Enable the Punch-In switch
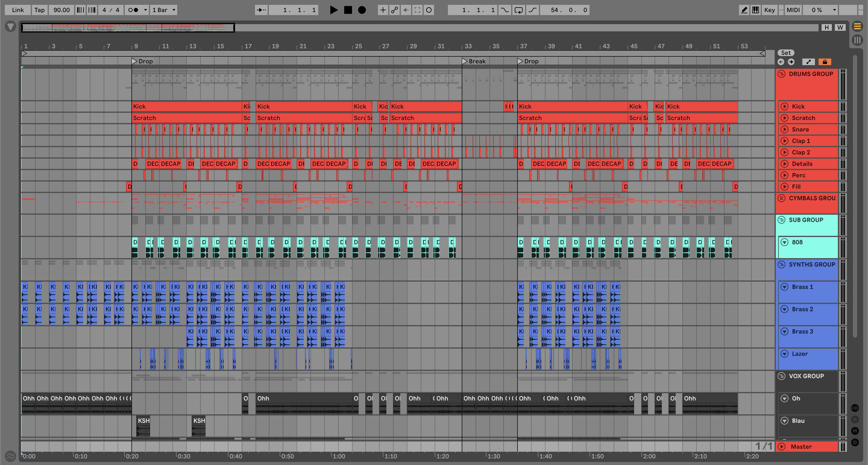The height and width of the screenshot is (465, 868). pyautogui.click(x=505, y=10)
